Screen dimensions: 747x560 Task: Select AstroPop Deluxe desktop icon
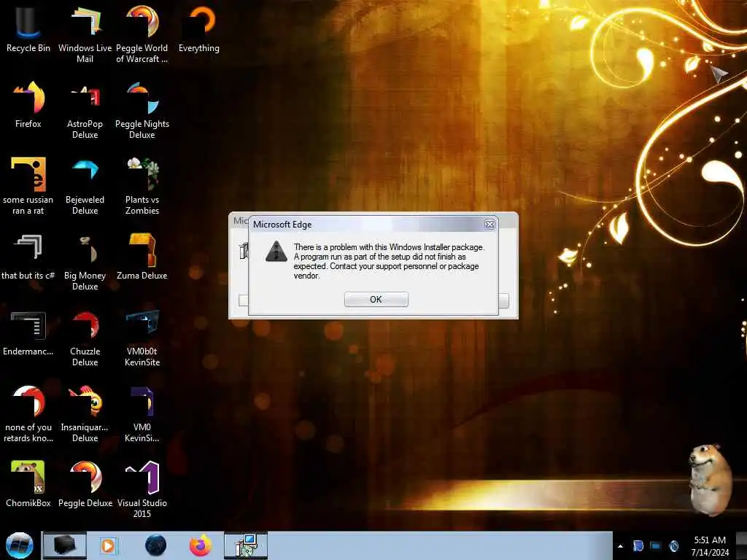pos(85,109)
